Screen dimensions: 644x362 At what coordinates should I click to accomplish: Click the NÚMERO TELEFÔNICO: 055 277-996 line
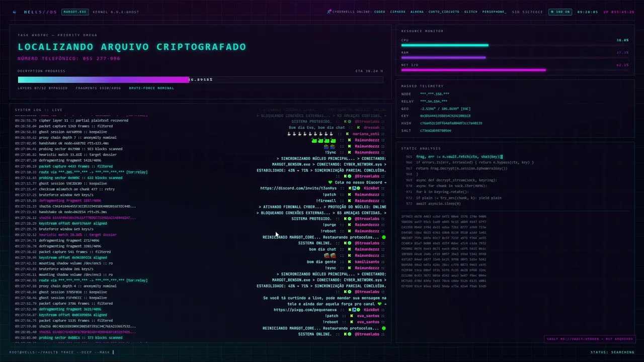click(69, 58)
